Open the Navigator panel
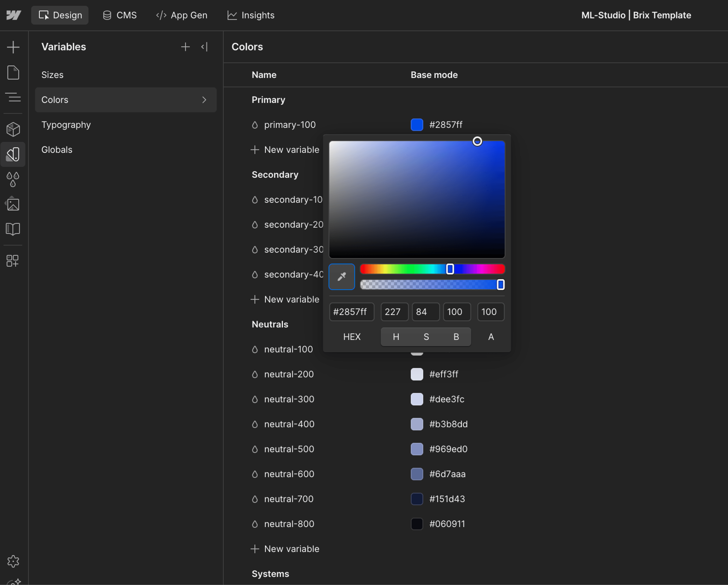 point(14,97)
